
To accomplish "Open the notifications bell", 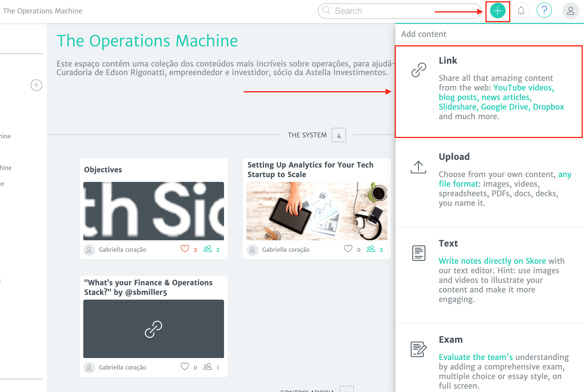I will pos(521,11).
